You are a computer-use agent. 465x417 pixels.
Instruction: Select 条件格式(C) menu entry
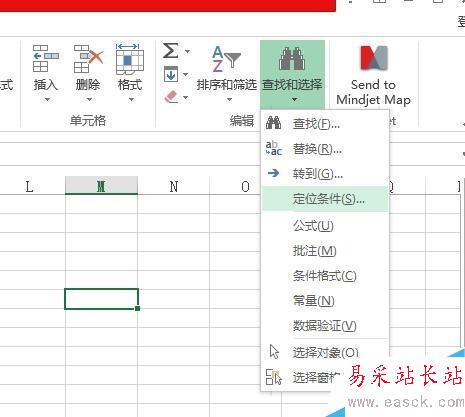(x=325, y=276)
